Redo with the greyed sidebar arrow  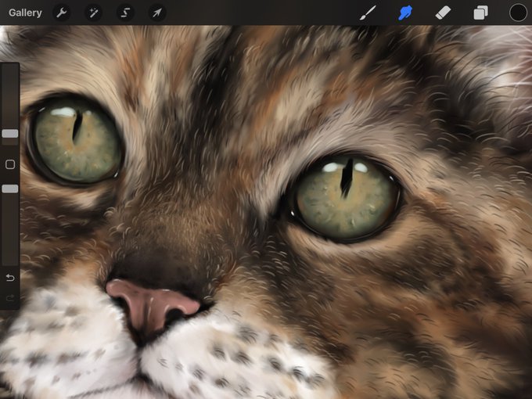point(10,298)
